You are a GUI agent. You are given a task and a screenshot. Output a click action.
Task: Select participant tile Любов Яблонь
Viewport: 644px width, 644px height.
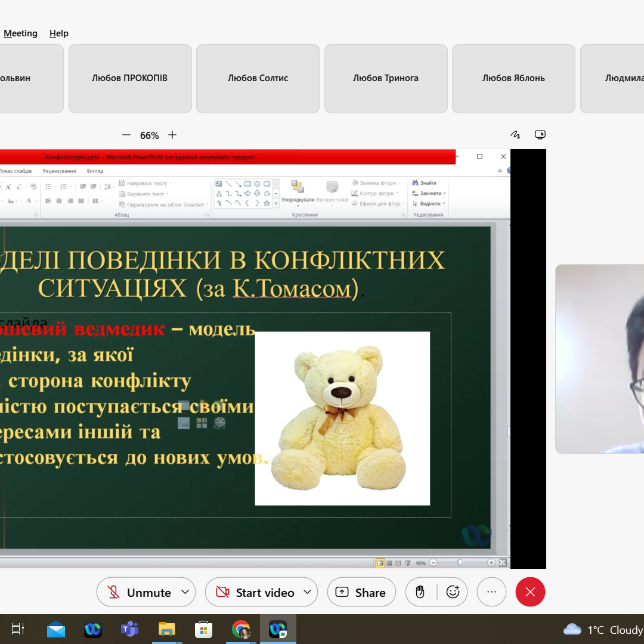(x=513, y=79)
